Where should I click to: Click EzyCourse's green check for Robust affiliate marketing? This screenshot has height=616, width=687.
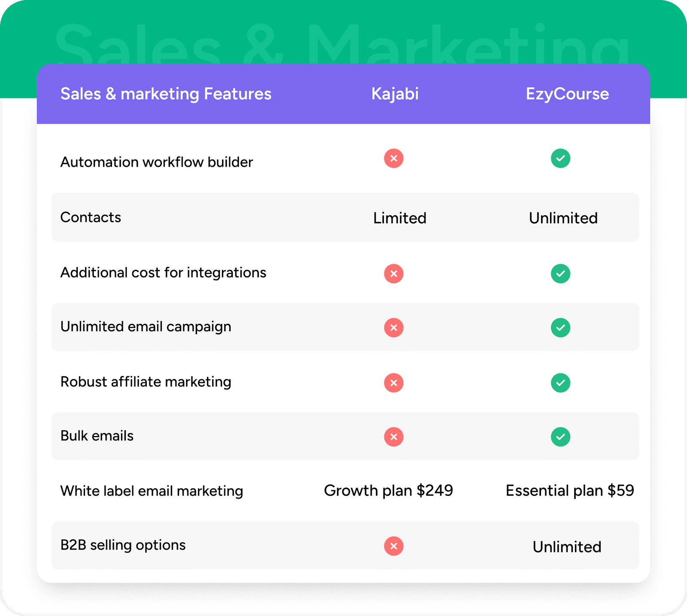(560, 383)
